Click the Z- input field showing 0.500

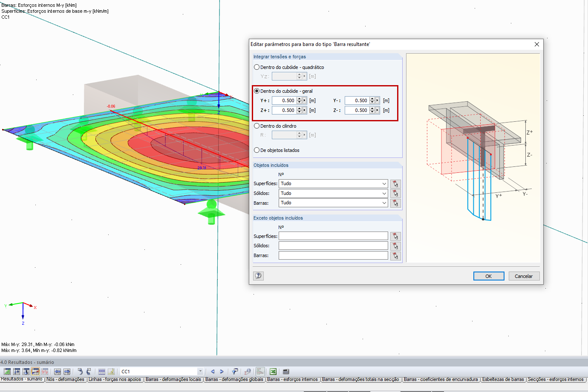357,110
